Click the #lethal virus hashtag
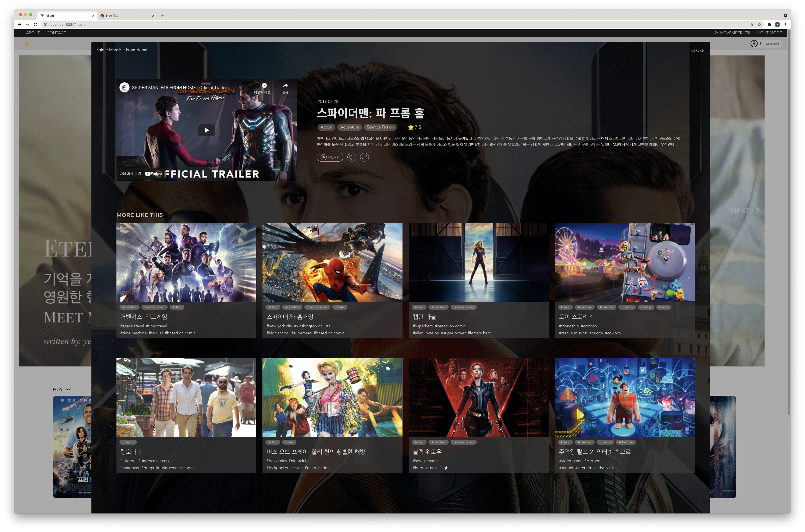Screen dimensions: 805x532 (x=603, y=468)
